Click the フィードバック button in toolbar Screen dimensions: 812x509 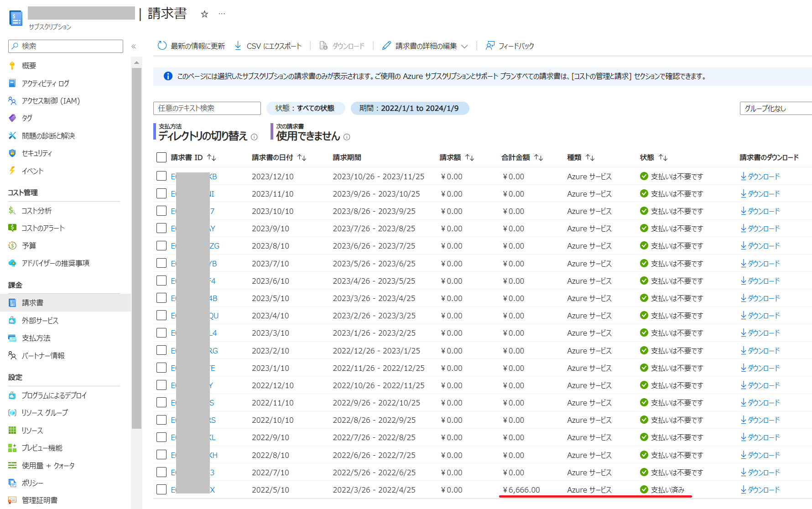click(510, 46)
